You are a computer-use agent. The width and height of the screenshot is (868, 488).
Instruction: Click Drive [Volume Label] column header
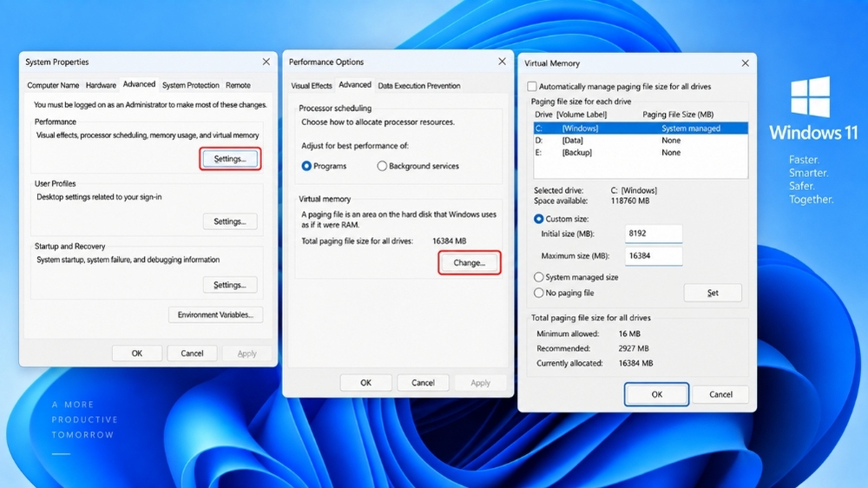[571, 115]
